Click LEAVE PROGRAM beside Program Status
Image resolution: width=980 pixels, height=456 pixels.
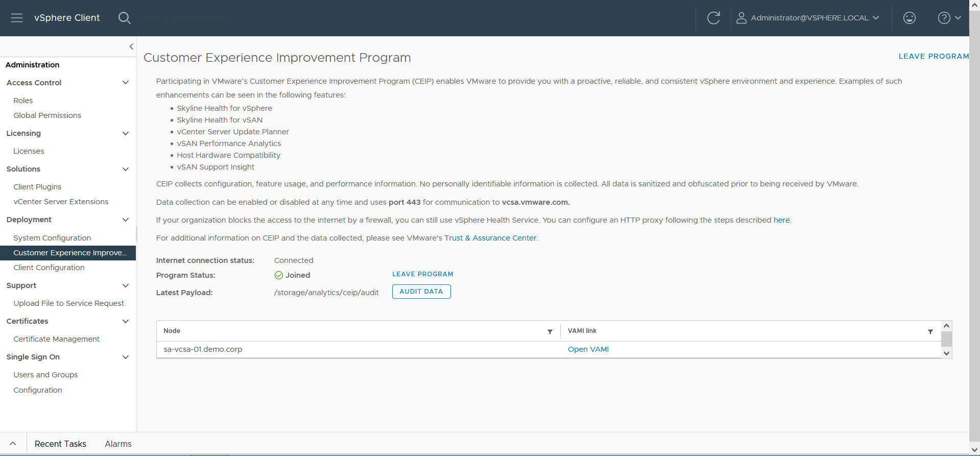tap(422, 274)
